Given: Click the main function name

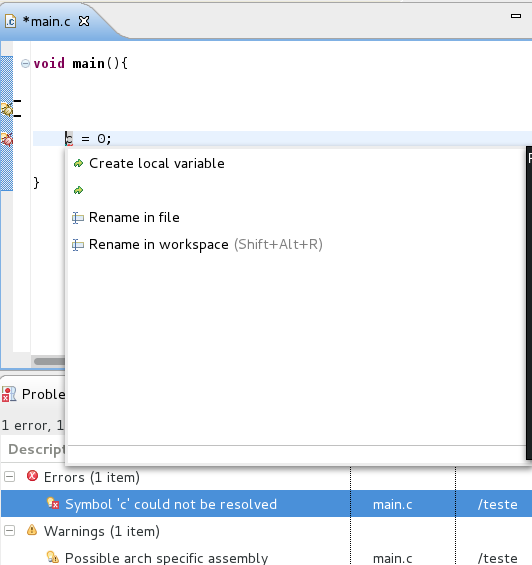Looking at the screenshot, I should click(x=89, y=63).
